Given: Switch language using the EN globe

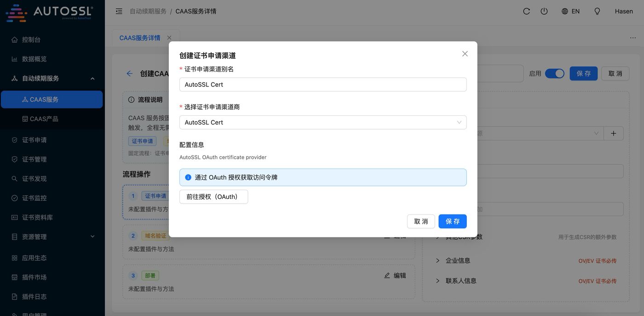Looking at the screenshot, I should point(570,11).
